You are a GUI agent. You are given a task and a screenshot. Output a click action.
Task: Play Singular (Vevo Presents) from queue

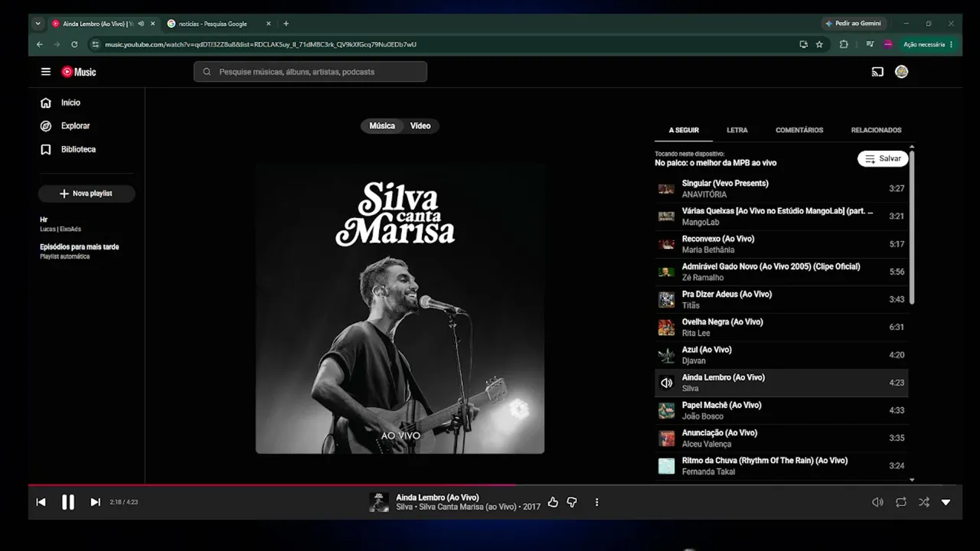(x=782, y=188)
